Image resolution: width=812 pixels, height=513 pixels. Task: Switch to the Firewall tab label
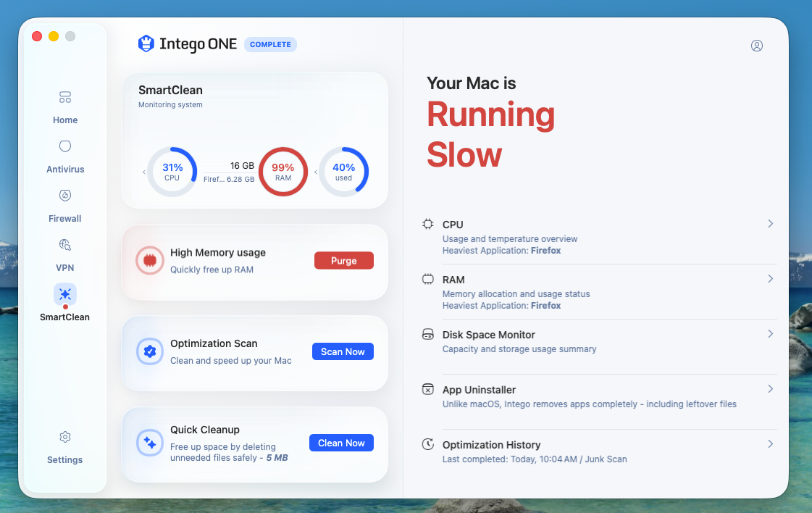(x=64, y=218)
